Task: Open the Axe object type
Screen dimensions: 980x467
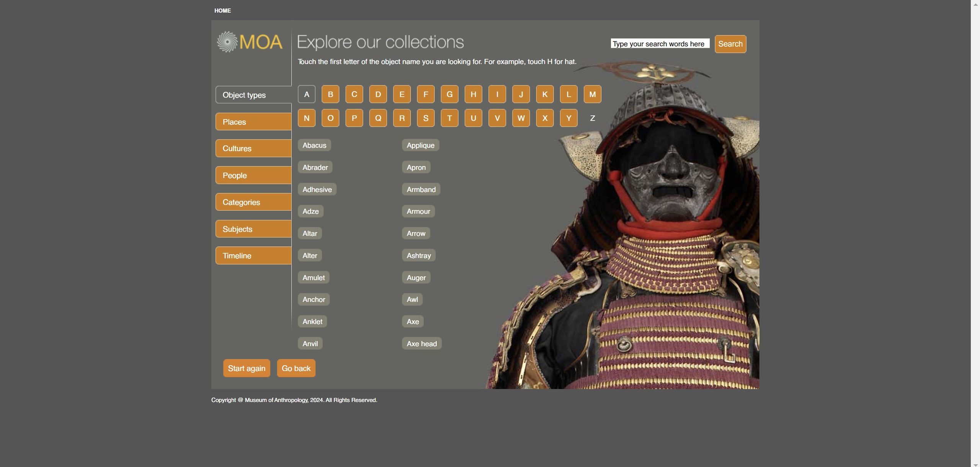Action: tap(413, 322)
